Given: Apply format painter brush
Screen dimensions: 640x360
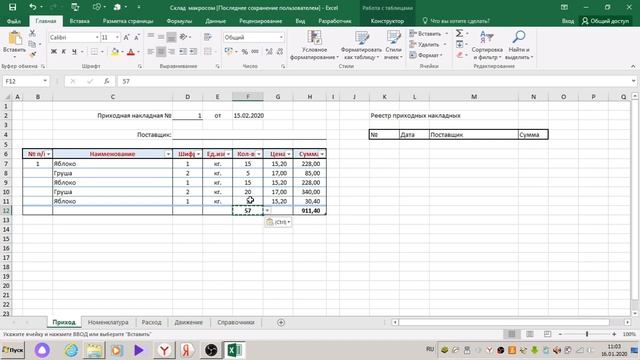Looking at the screenshot, I should [x=32, y=54].
